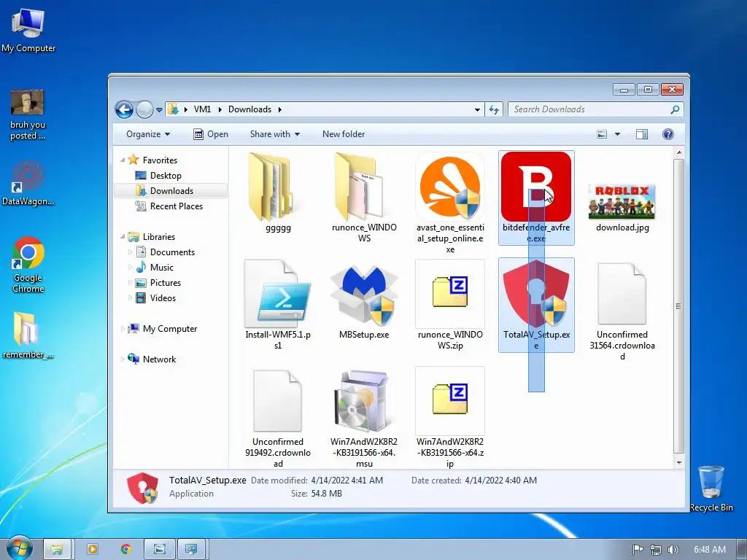747x560 pixels.
Task: Open the Windows Start menu
Action: pyautogui.click(x=20, y=548)
